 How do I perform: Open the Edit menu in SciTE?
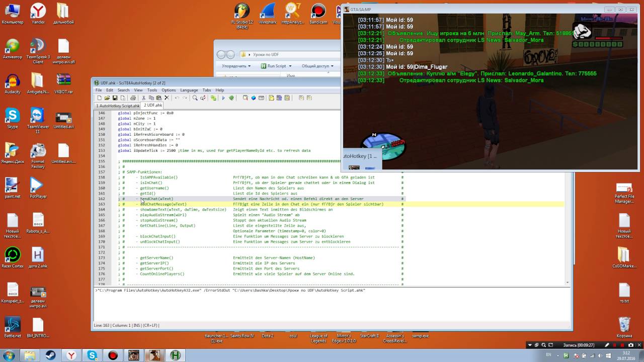(x=110, y=90)
